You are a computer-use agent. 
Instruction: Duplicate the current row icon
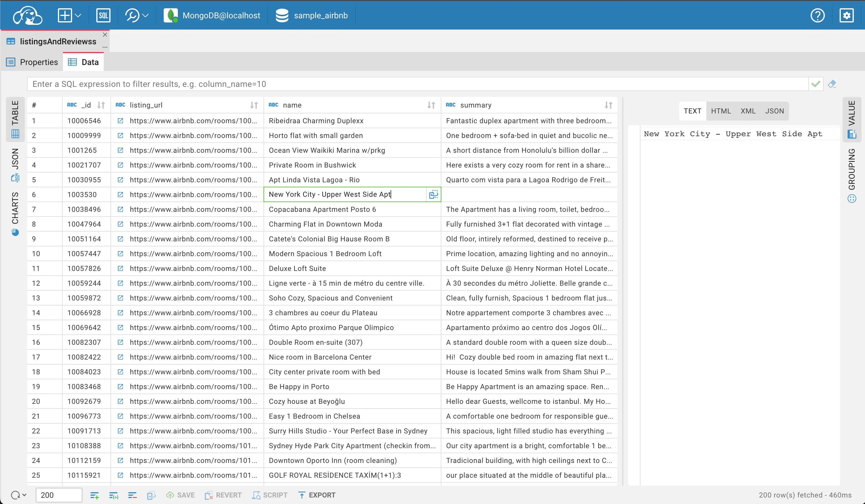point(114,495)
